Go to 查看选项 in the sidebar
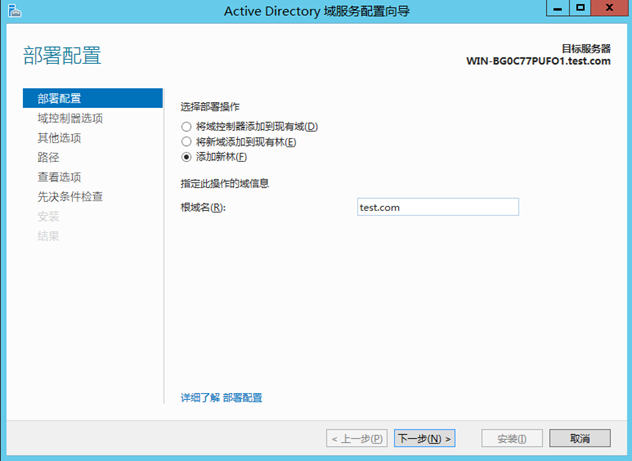The width and height of the screenshot is (632, 461). (59, 177)
